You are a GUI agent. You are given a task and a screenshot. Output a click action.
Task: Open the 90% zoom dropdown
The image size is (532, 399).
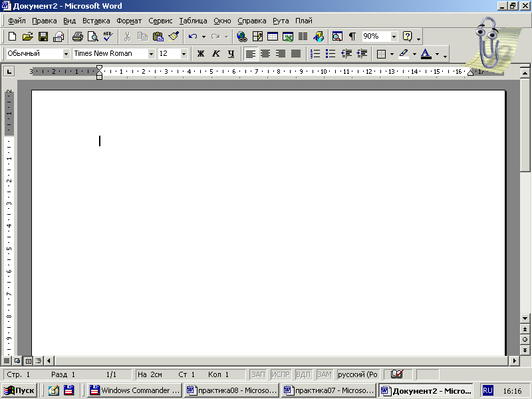[x=394, y=37]
